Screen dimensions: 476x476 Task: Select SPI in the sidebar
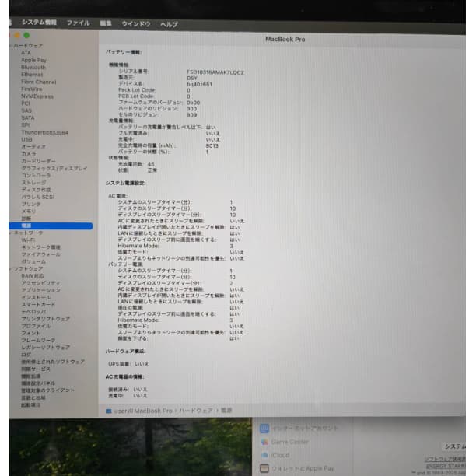coord(26,125)
